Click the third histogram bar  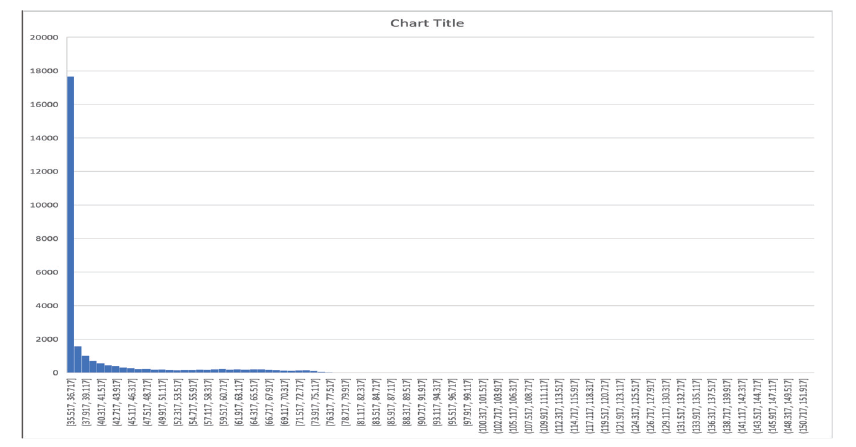(x=85, y=364)
